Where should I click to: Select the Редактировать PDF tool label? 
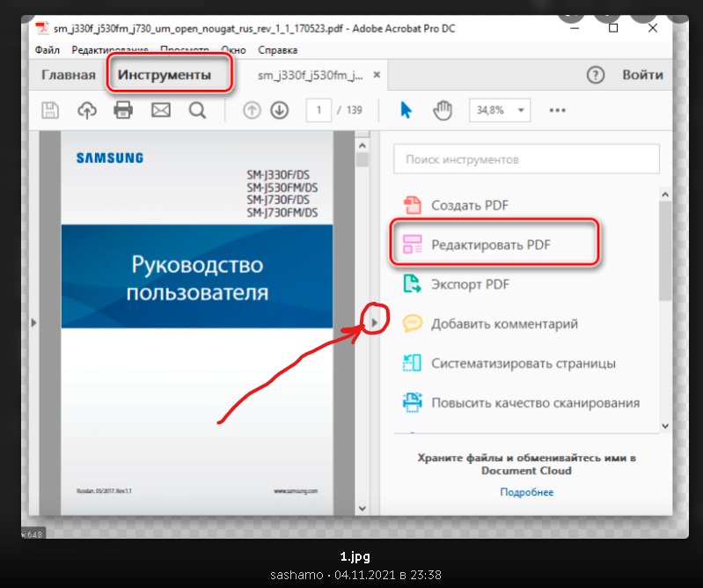(491, 245)
